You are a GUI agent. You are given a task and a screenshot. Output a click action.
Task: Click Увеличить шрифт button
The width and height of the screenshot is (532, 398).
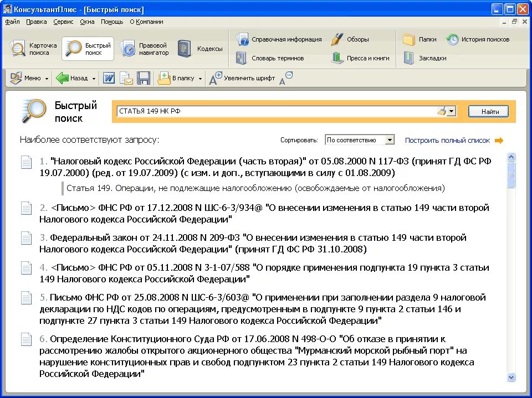coord(242,78)
